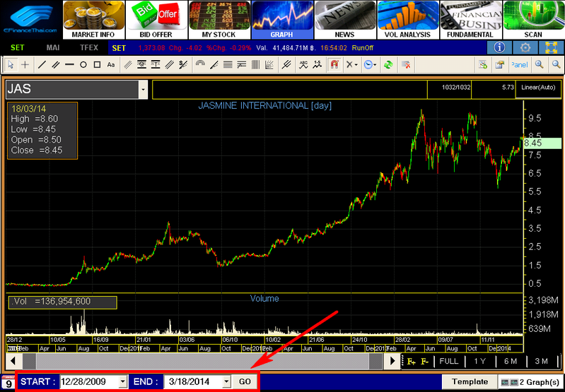This screenshot has width=565, height=392.
Task: Click the F+ button
Action: [411, 362]
